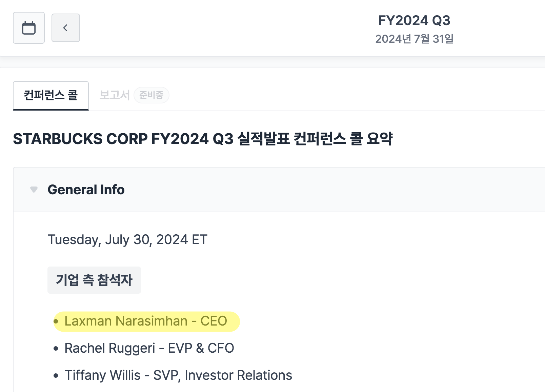
Task: Click the 2024년 7월 31일 date label
Action: coord(414,39)
